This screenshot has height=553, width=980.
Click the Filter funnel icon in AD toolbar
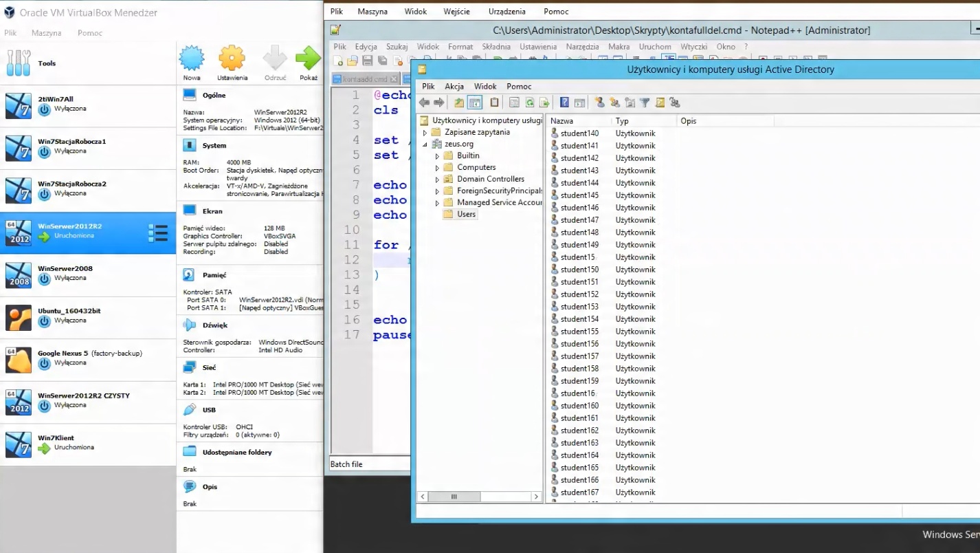pyautogui.click(x=645, y=102)
